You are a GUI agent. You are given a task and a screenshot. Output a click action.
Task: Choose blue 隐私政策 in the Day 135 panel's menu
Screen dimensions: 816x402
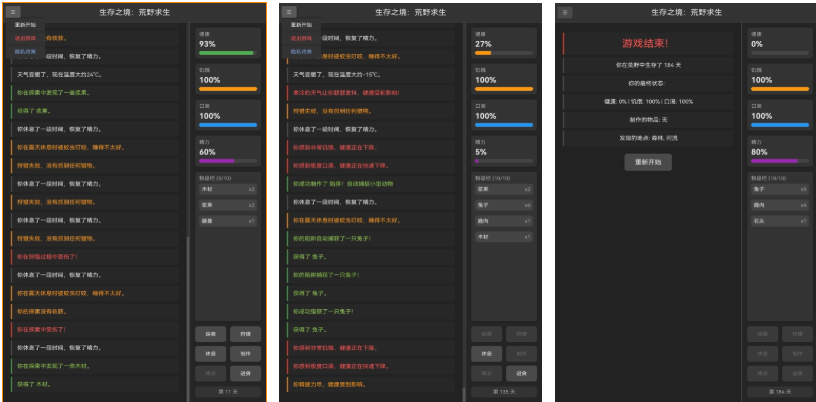301,52
